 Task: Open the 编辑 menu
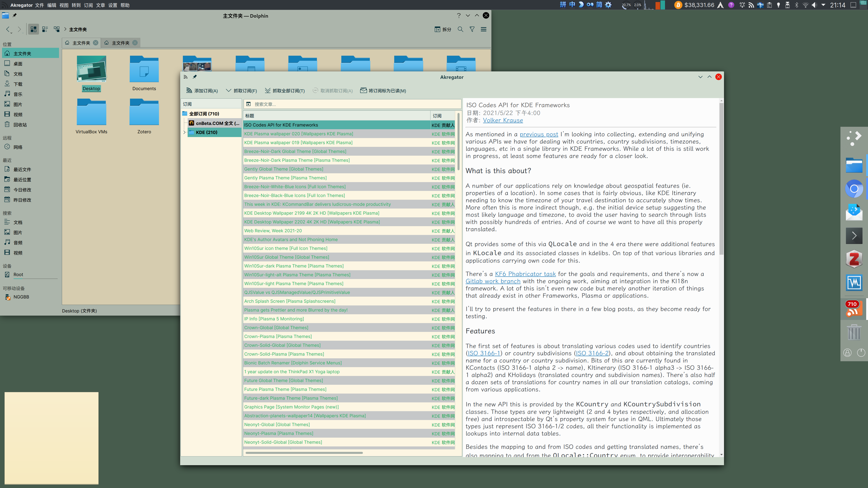point(52,5)
